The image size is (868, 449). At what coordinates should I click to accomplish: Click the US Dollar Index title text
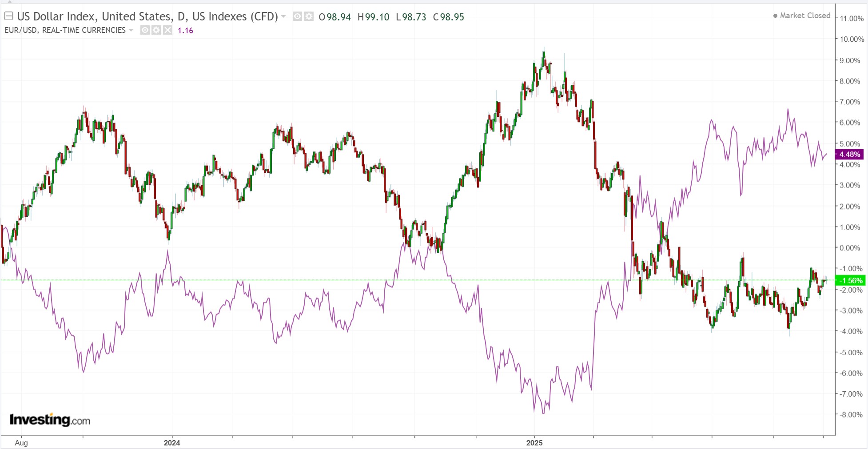(x=147, y=16)
